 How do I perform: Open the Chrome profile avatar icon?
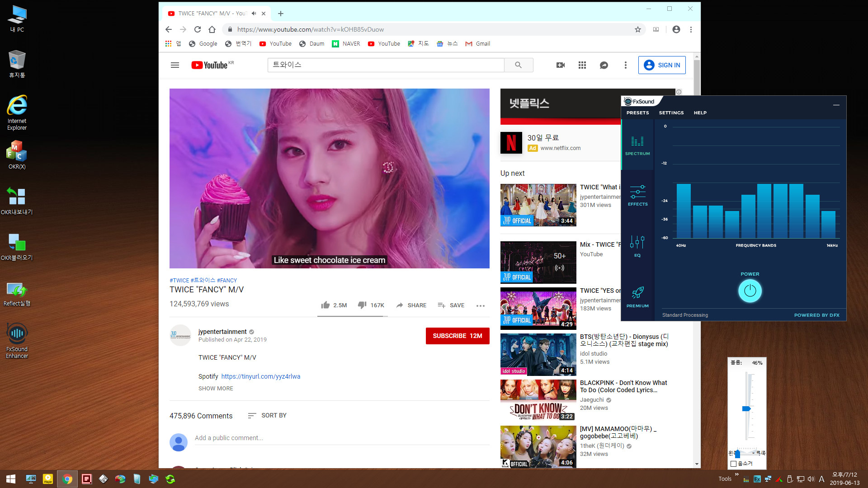coord(676,29)
